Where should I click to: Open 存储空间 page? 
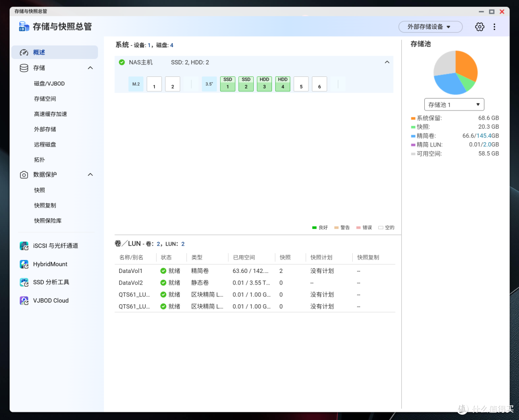45,99
